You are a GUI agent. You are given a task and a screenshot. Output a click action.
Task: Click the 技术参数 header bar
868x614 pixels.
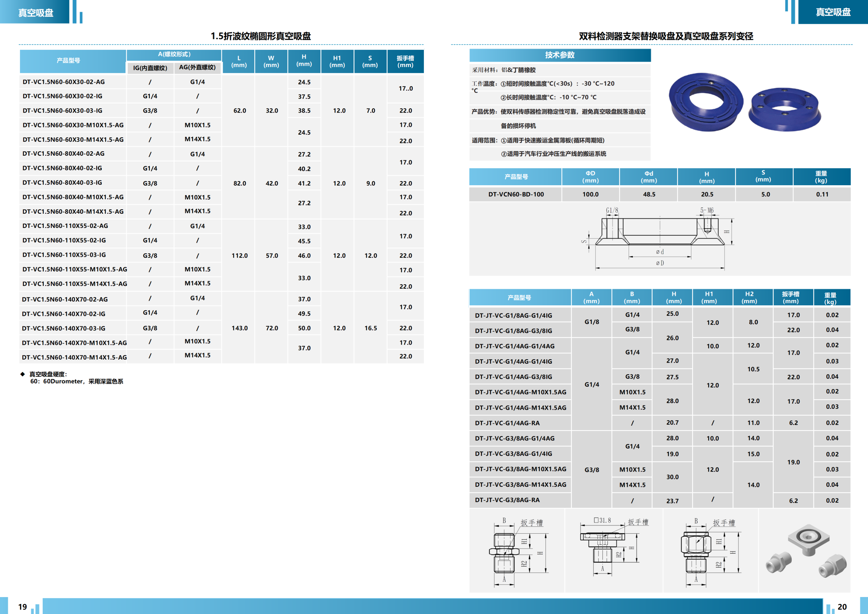click(560, 55)
